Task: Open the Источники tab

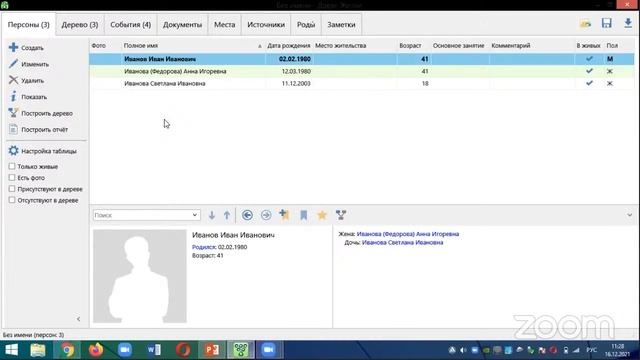Action: 266,24
